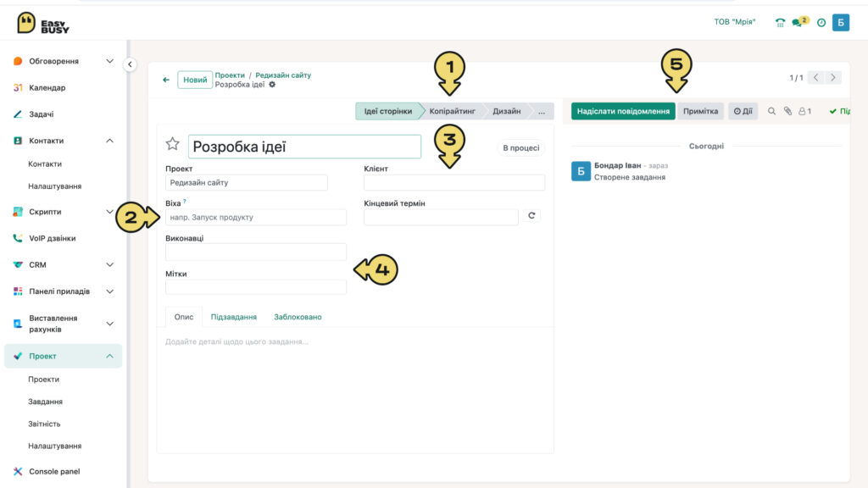
Task: Click the description area Додайте деталі
Action: pyautogui.click(x=237, y=342)
